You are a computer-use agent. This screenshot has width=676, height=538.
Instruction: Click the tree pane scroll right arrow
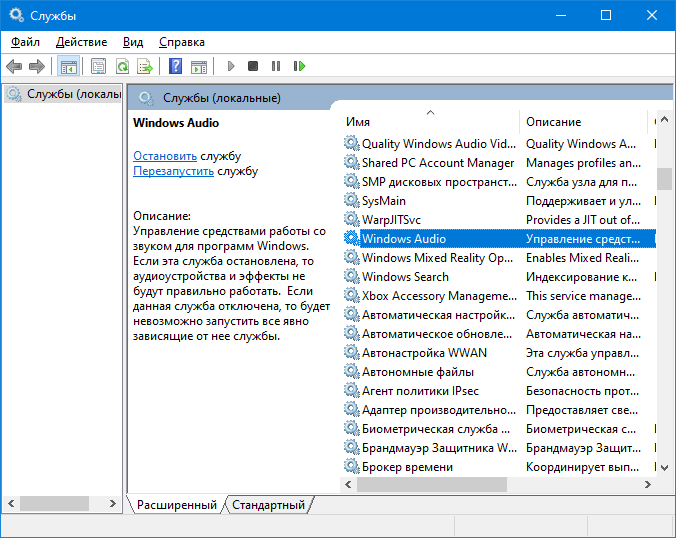click(113, 504)
